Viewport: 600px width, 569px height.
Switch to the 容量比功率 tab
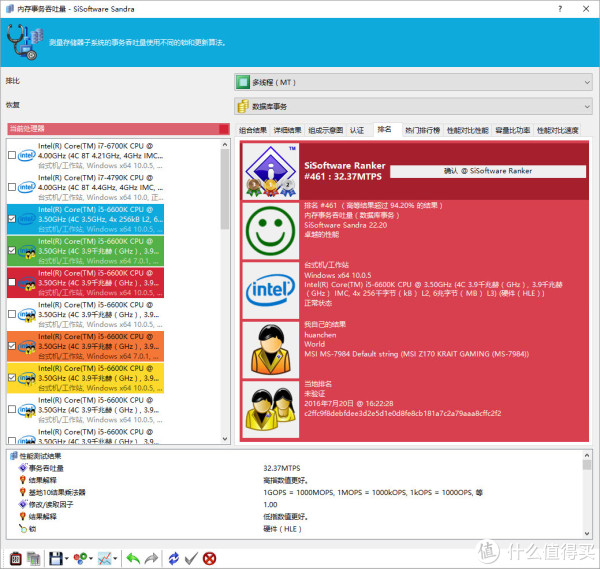click(513, 130)
